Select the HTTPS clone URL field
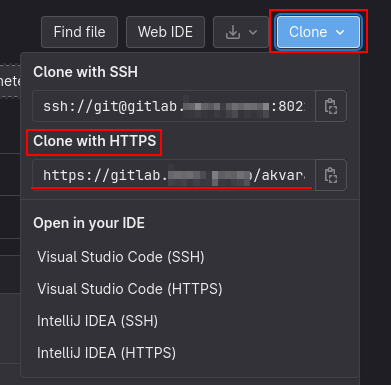 174,175
